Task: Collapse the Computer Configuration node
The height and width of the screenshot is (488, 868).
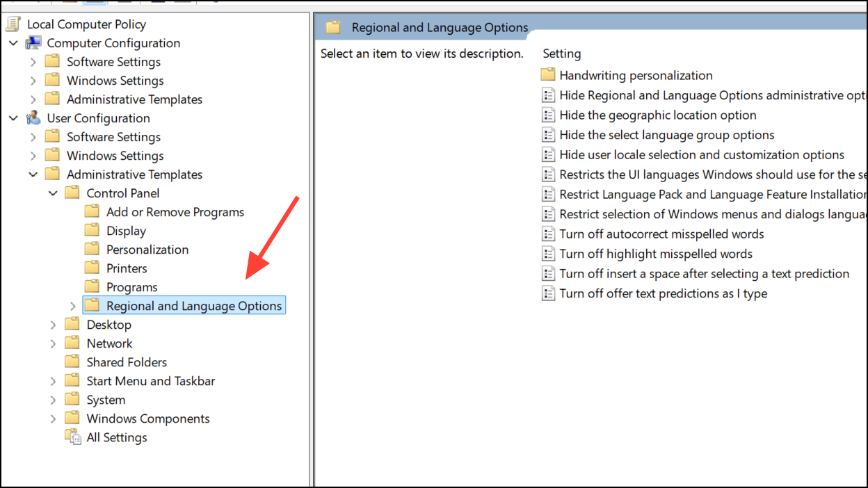Action: 13,43
